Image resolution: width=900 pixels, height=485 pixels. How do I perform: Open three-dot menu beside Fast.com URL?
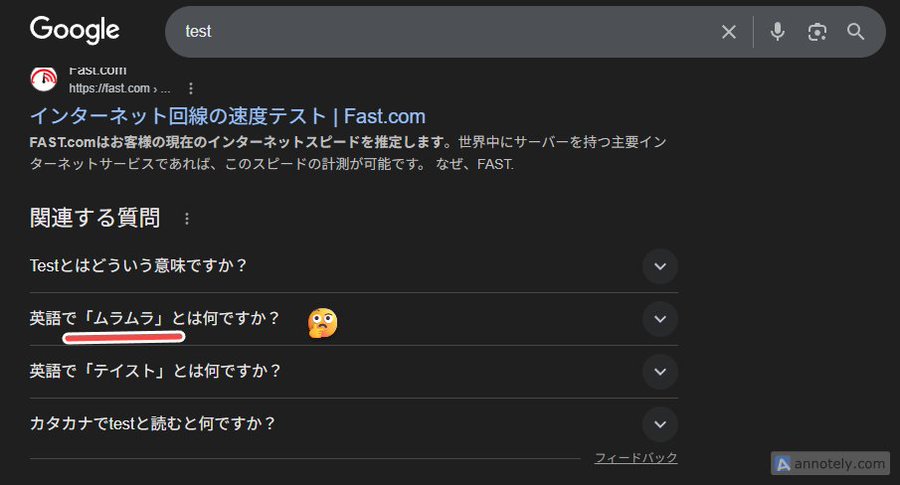tap(191, 88)
